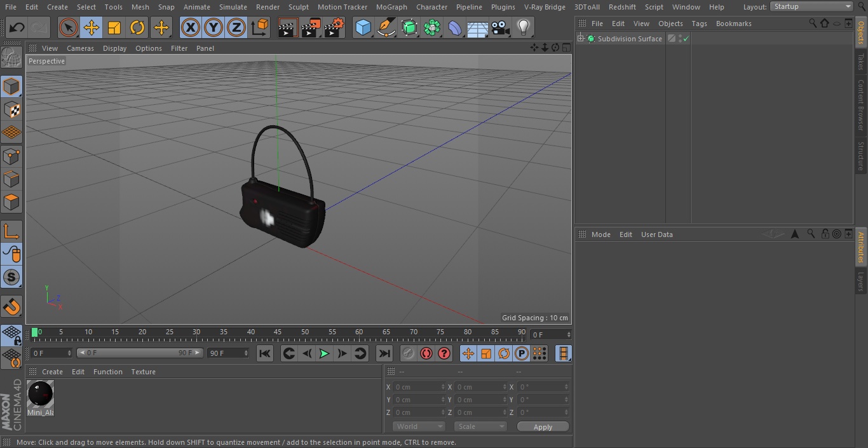868x448 pixels.
Task: Switch to the Structure side tab
Action: tap(861, 156)
